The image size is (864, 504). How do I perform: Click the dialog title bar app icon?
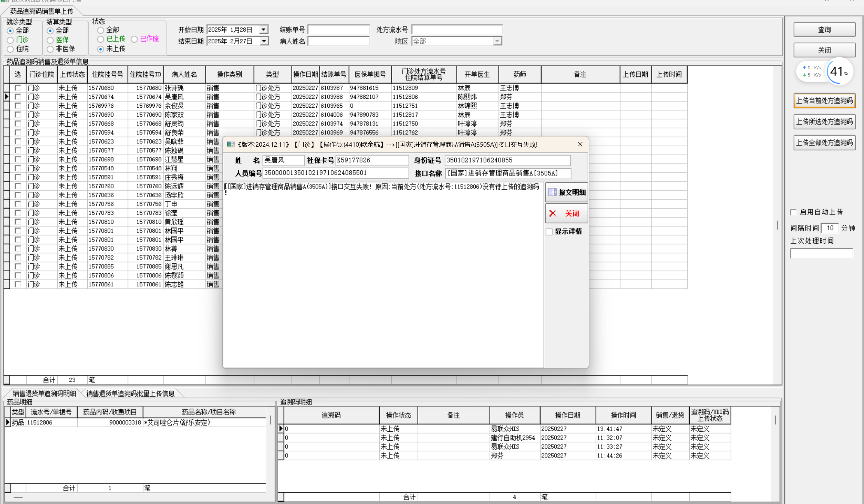(231, 144)
